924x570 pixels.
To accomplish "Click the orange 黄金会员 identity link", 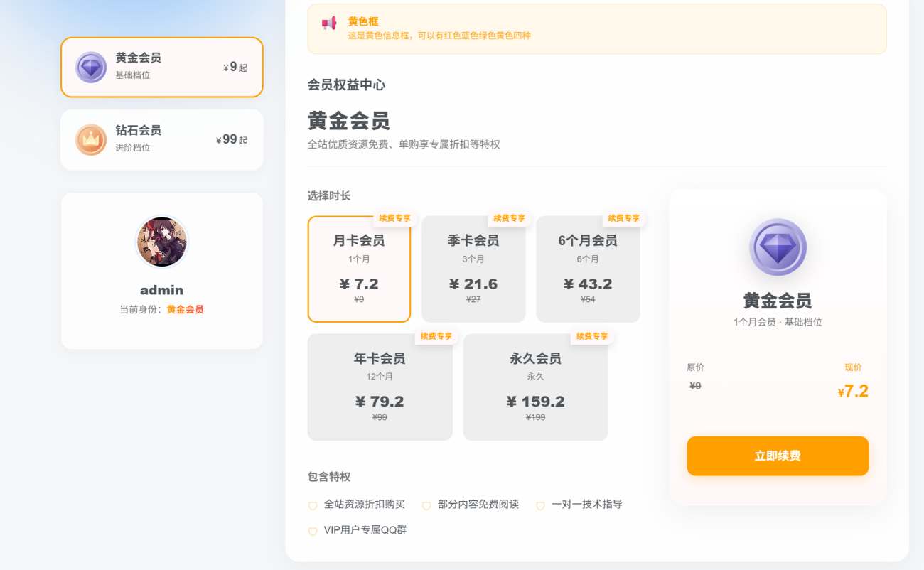I will click(x=185, y=310).
